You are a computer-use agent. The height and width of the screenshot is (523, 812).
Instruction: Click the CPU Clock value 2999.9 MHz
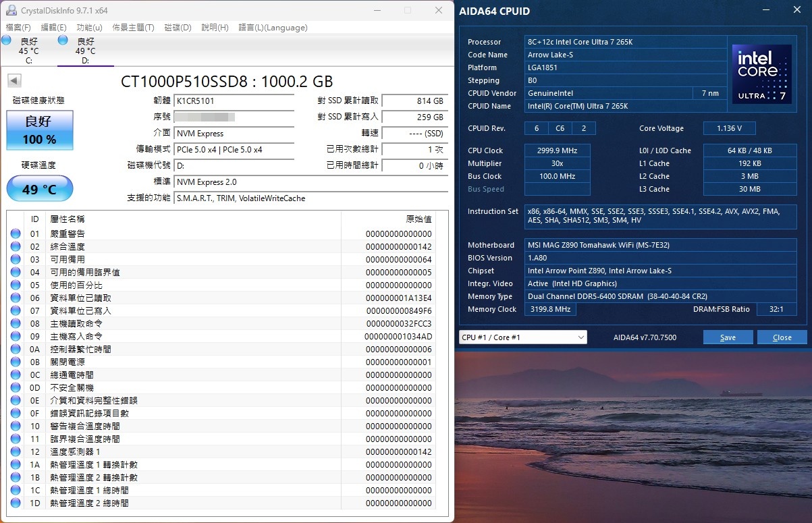coord(558,150)
